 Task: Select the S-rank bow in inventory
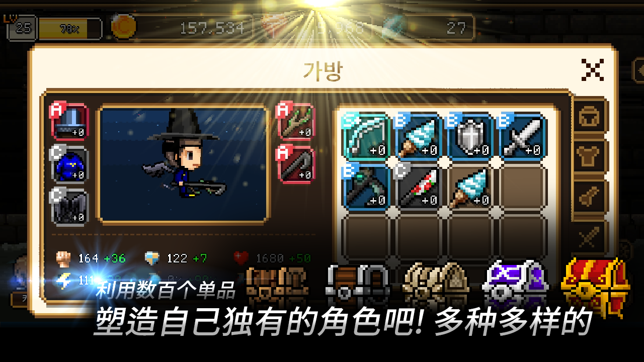(365, 136)
